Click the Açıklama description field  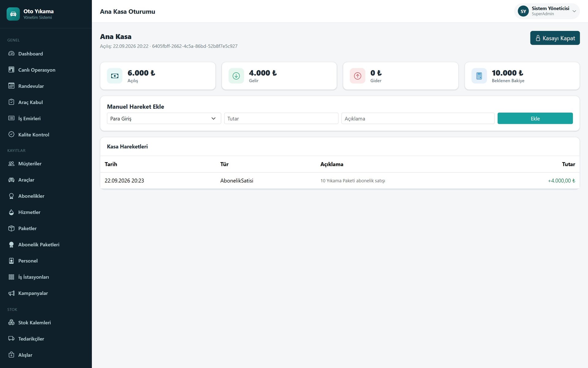pyautogui.click(x=418, y=118)
